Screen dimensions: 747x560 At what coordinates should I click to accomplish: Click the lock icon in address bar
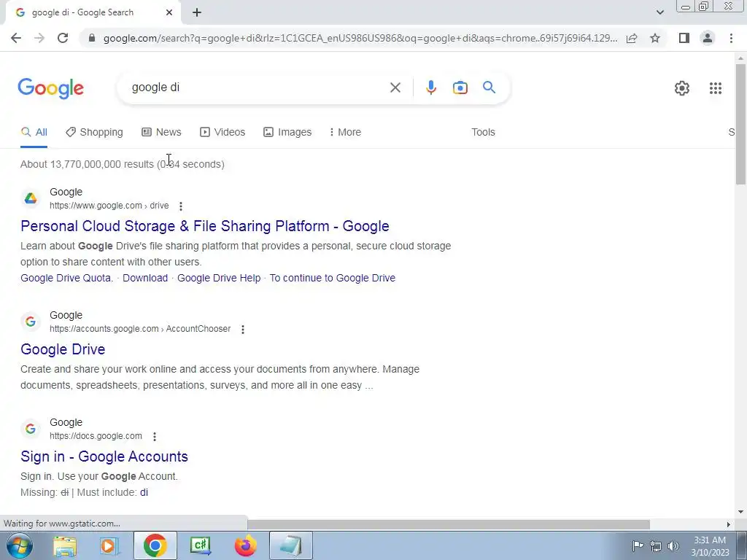point(92,38)
